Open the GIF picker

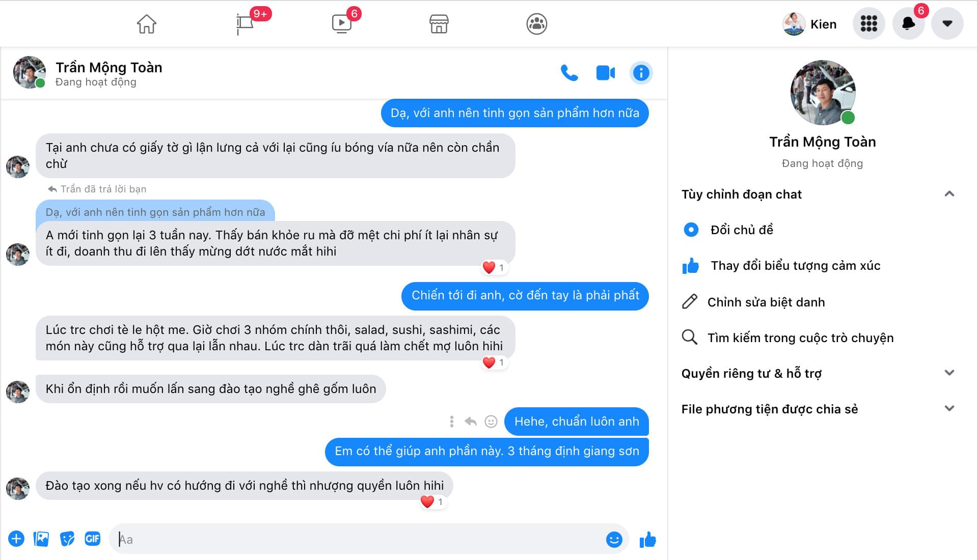tap(92, 539)
